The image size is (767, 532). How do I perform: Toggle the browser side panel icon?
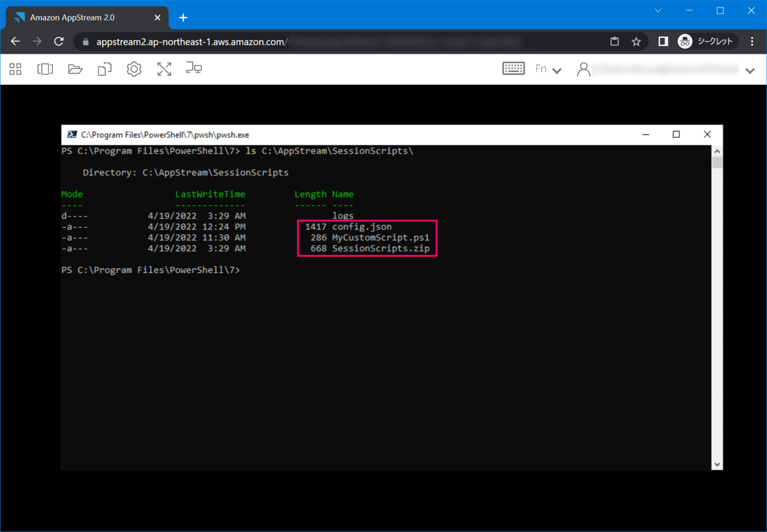(x=663, y=41)
